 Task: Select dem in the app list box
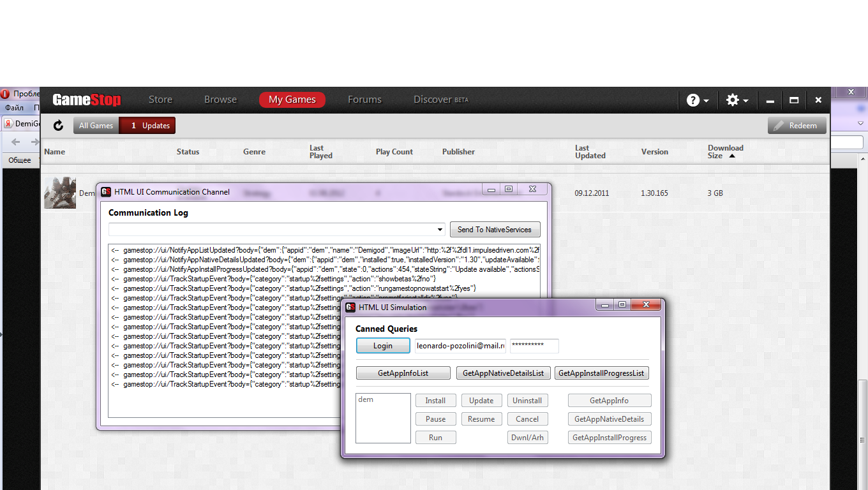tap(366, 399)
